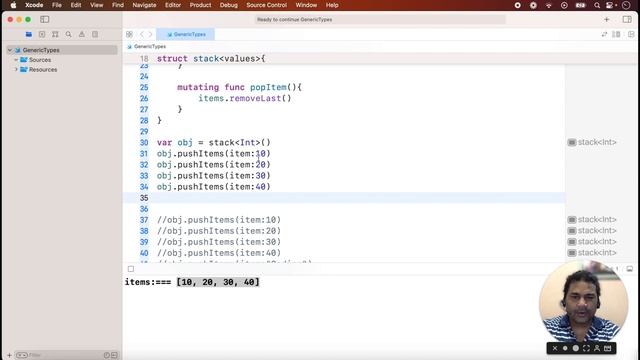Open the Xcode menu
This screenshot has height=360, width=640.
(x=34, y=5)
